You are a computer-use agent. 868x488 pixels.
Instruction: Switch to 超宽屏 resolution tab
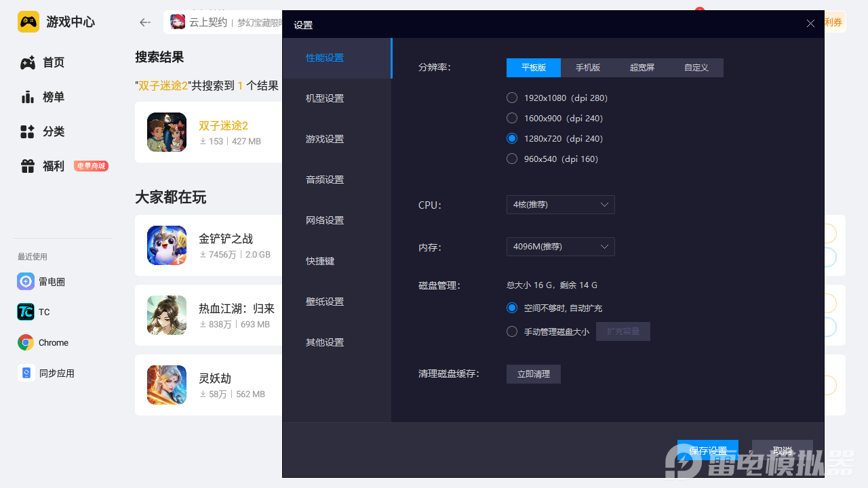(642, 68)
